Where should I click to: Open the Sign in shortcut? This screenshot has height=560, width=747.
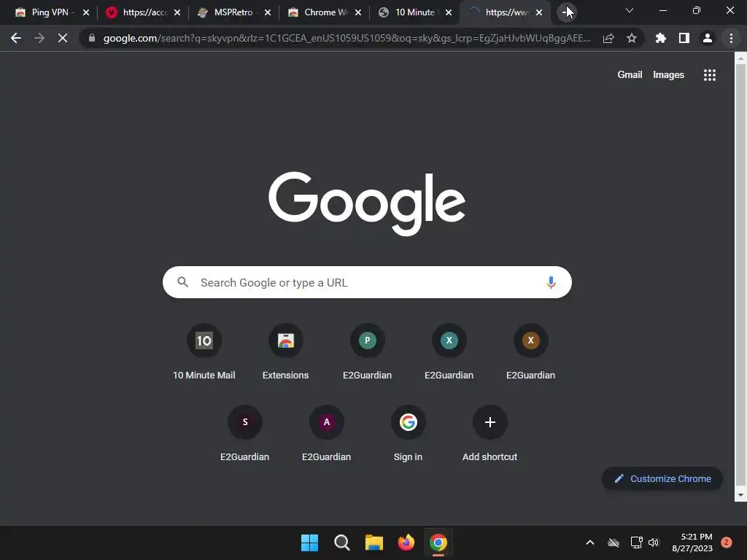[409, 433]
